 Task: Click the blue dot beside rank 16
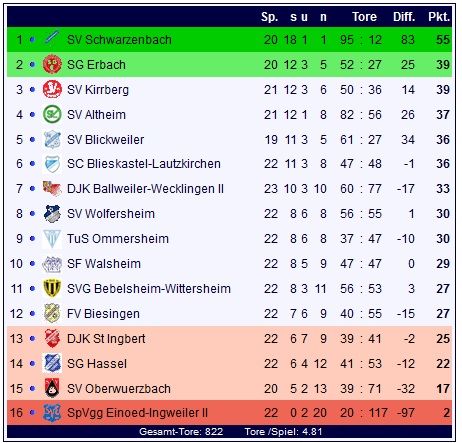32,413
